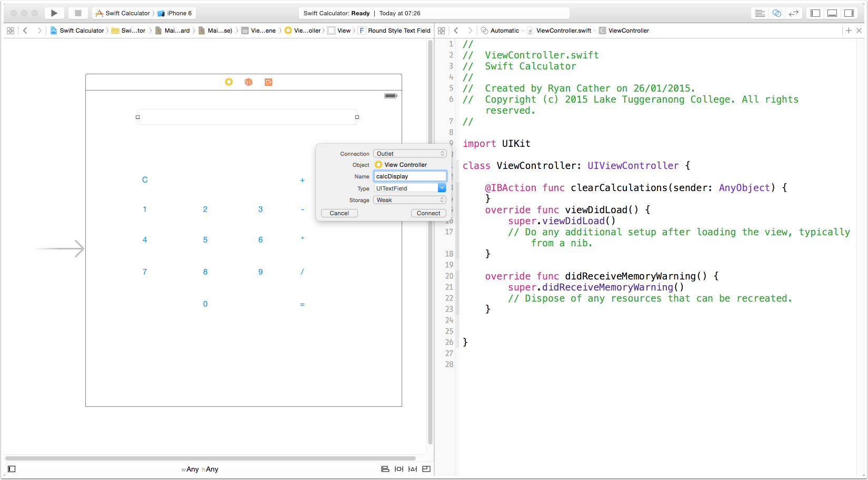868x480 pixels.
Task: Go back in assistant editor history
Action: click(x=456, y=31)
